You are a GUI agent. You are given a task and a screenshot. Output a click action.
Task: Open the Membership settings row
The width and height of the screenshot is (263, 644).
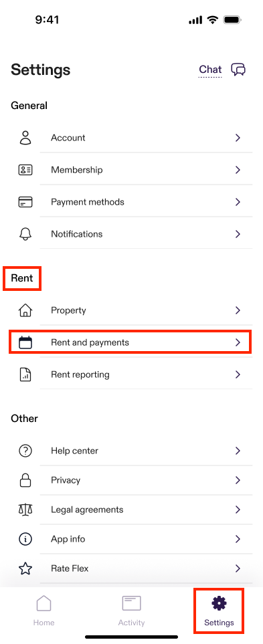click(x=131, y=170)
